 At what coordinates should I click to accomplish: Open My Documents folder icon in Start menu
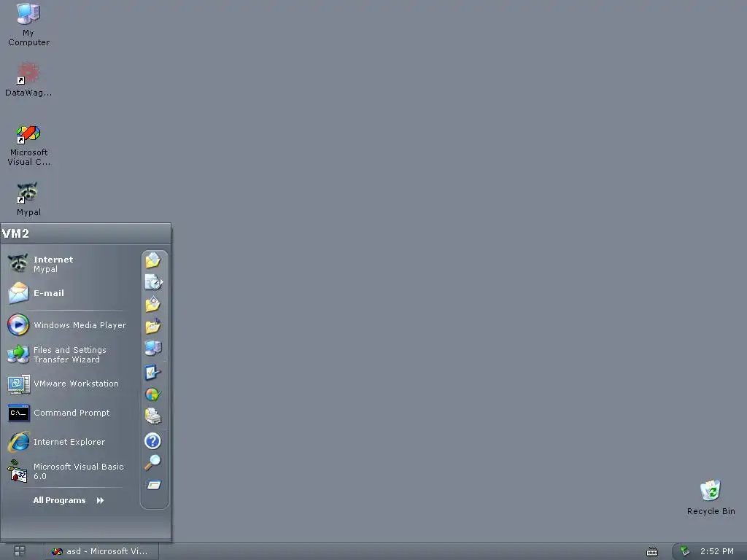pos(153,260)
